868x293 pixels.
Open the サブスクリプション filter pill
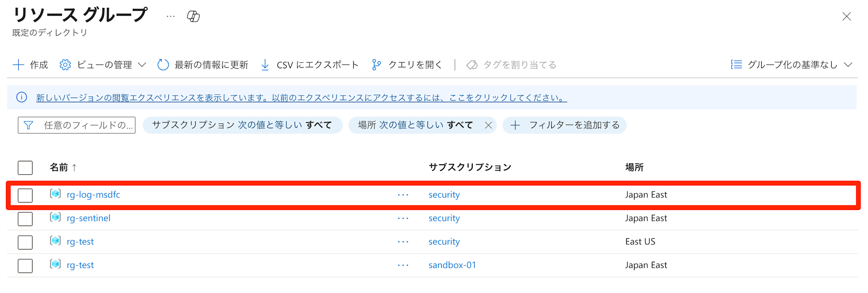click(x=242, y=125)
